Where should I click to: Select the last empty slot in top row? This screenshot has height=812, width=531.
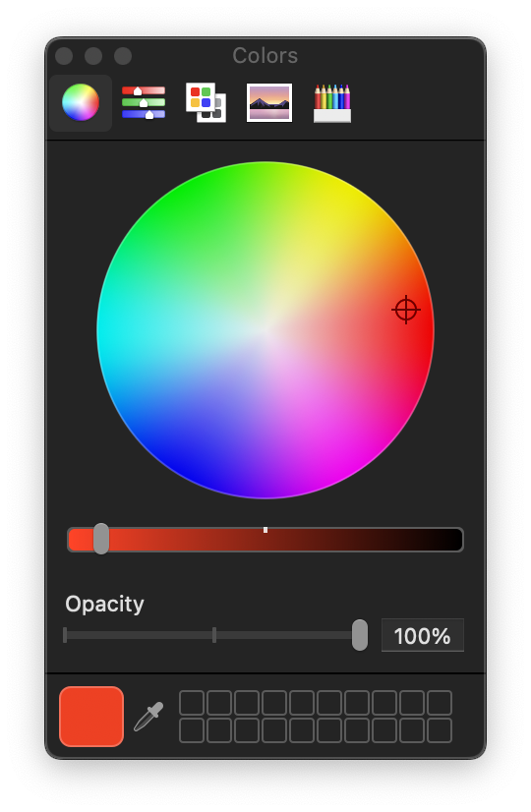click(440, 703)
